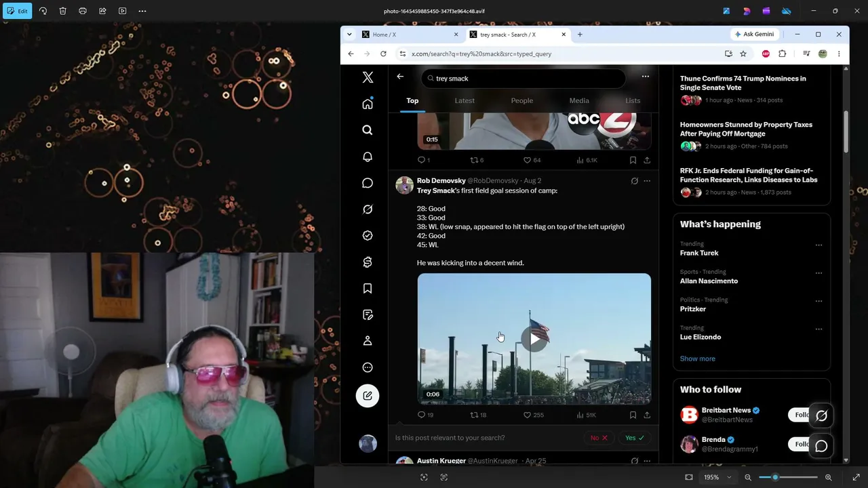Open the ABP Adblock Plus extension
The width and height of the screenshot is (868, 488).
(x=766, y=54)
